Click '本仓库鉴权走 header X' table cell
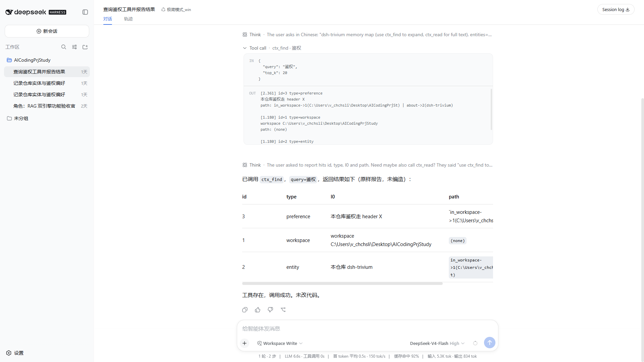The width and height of the screenshot is (644, 362). click(356, 217)
